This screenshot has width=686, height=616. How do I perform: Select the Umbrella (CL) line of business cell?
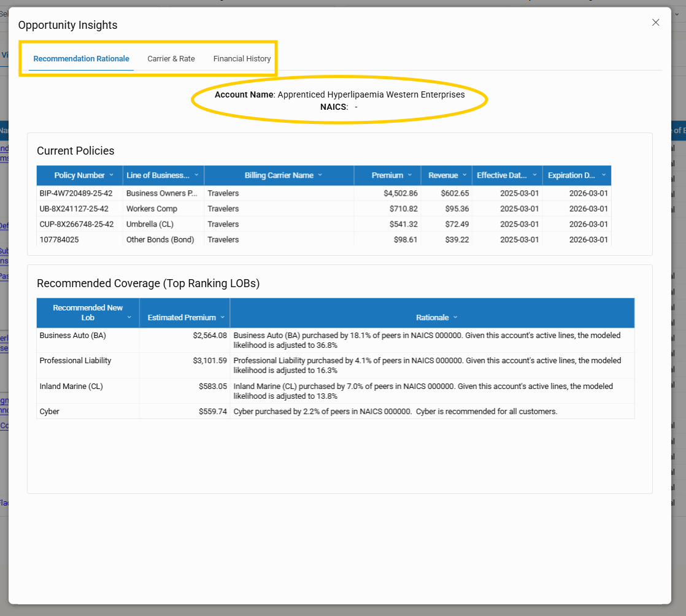click(x=150, y=224)
